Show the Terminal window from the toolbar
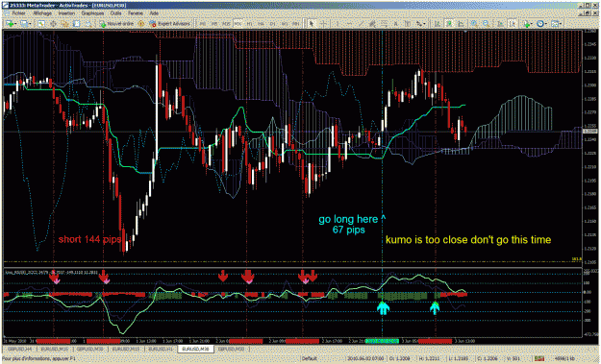The image size is (601, 364). 76,24
